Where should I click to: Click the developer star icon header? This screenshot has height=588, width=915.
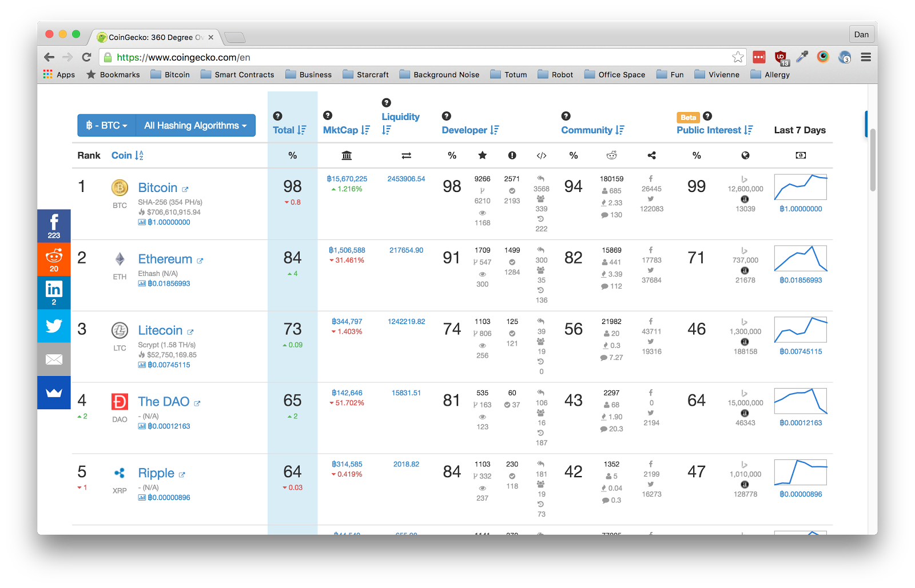click(x=483, y=155)
